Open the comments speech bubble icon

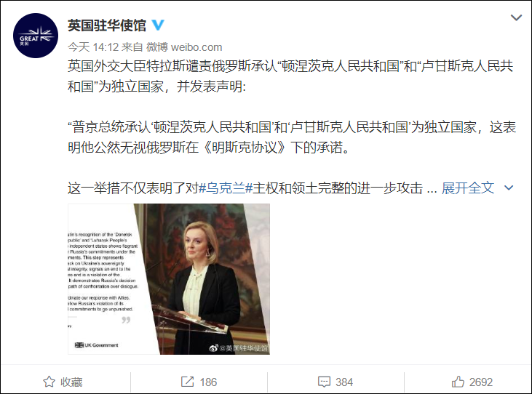[x=324, y=382]
